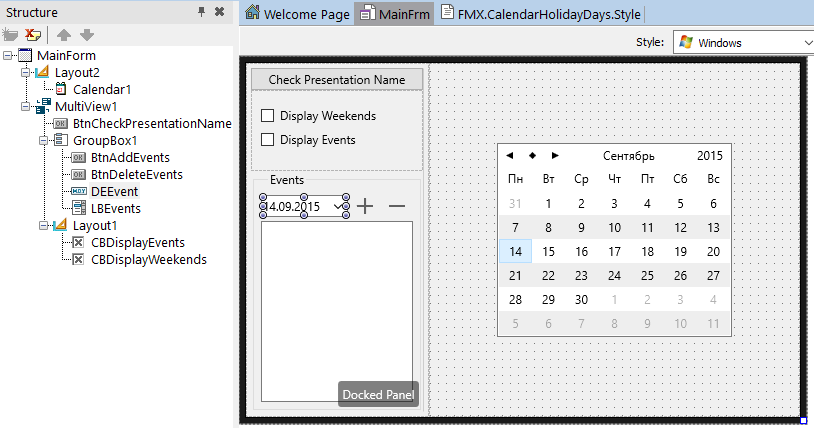Select the empty events list box
The width and height of the screenshot is (814, 428).
coord(337,311)
